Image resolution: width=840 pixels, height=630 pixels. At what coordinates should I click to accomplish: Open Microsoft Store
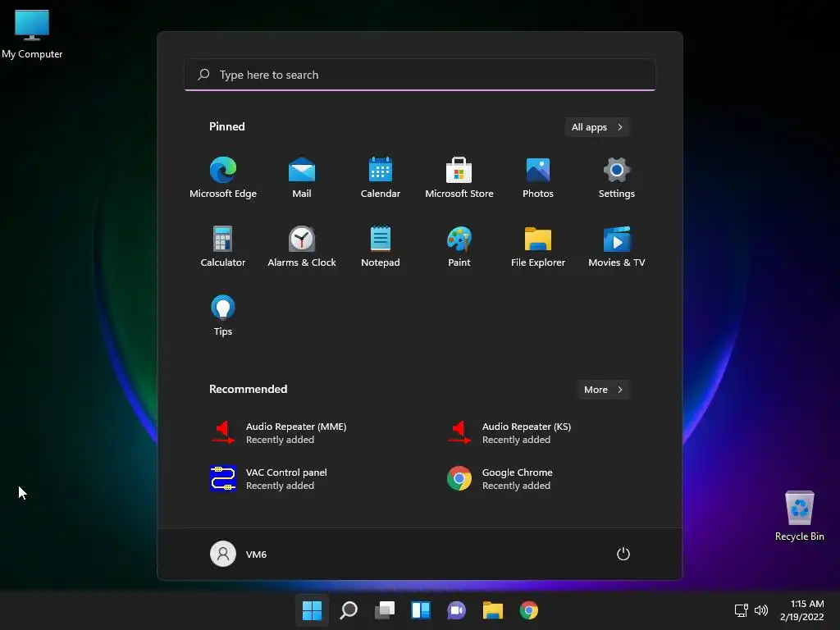coord(459,178)
